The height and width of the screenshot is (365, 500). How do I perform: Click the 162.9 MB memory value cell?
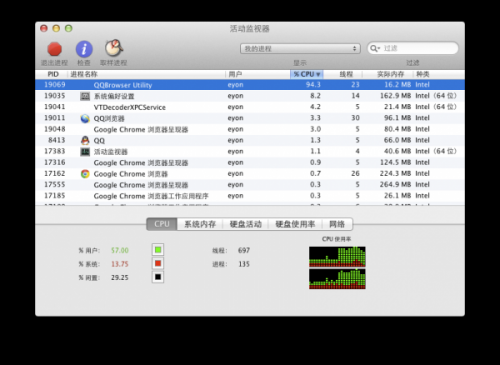tap(396, 96)
